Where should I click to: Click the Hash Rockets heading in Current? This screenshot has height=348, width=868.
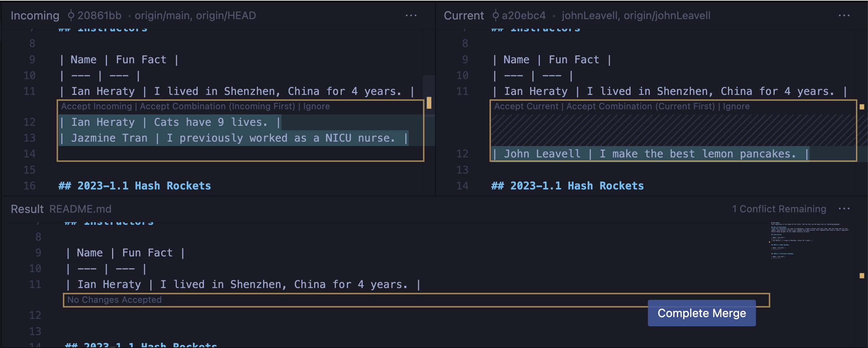click(567, 186)
